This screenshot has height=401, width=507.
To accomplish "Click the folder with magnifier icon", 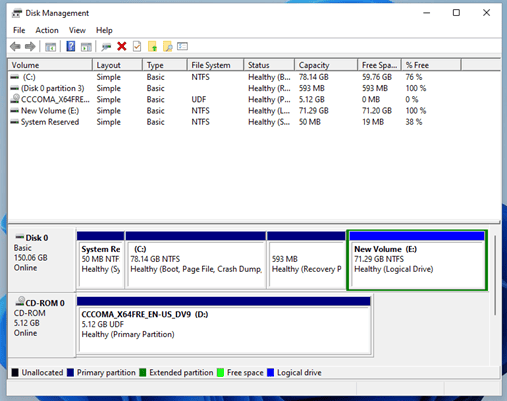I will pyautogui.click(x=168, y=46).
